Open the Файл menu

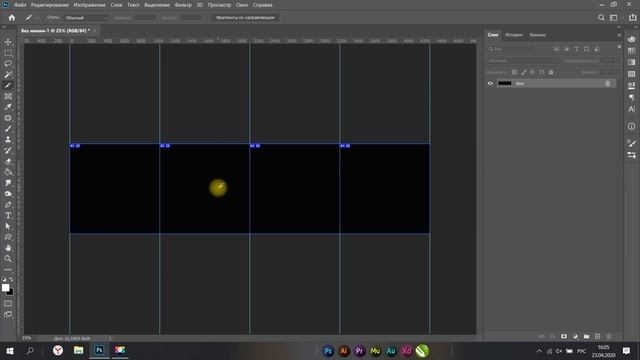[20, 5]
